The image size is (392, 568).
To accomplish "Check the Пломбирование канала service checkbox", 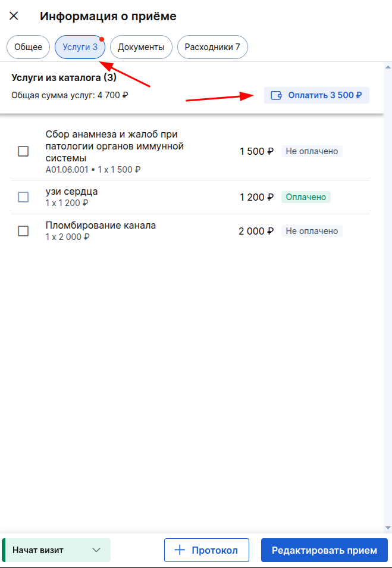I will pyautogui.click(x=23, y=231).
